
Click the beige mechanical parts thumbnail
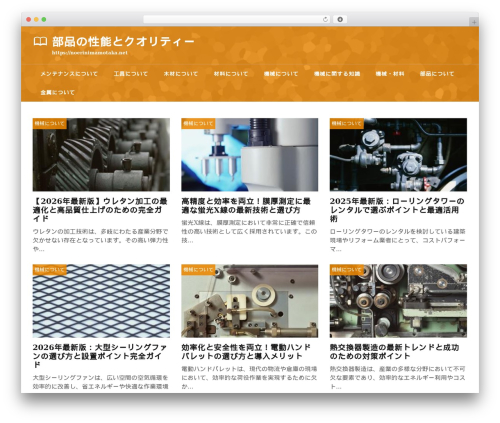250,301
